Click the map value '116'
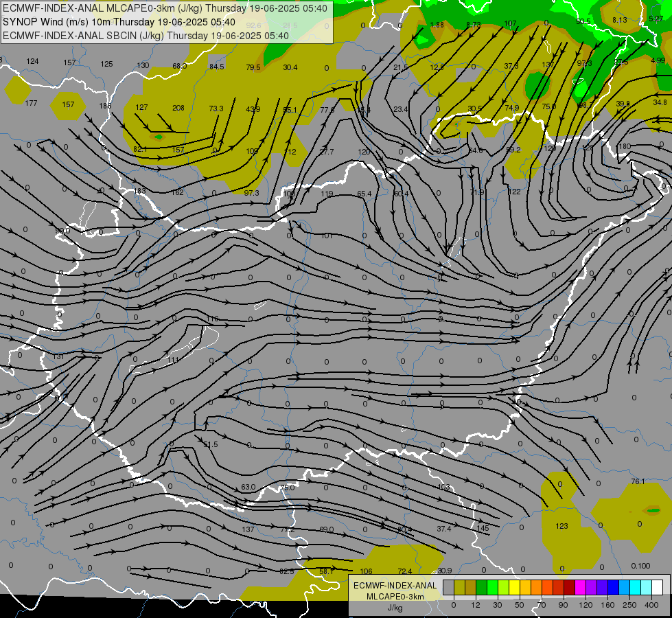The width and height of the screenshot is (672, 618). 212,319
